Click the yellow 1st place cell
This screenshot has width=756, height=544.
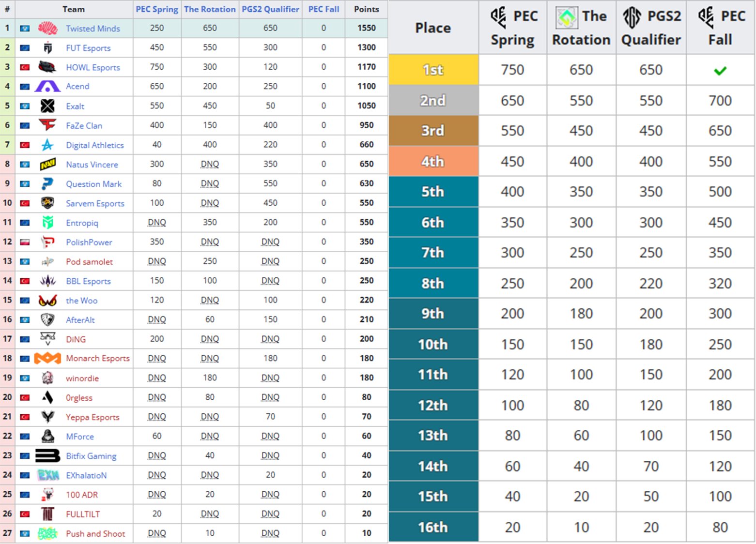[433, 70]
